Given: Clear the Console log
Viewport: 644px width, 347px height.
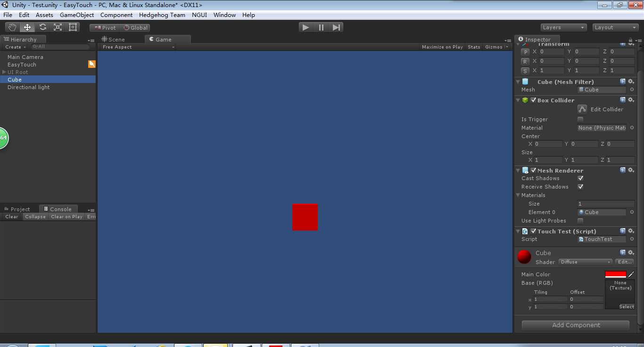Looking at the screenshot, I should click(x=12, y=216).
